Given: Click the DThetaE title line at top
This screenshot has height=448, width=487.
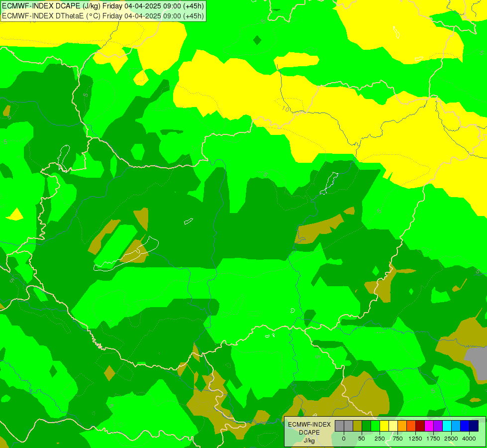Looking at the screenshot, I should [x=103, y=16].
